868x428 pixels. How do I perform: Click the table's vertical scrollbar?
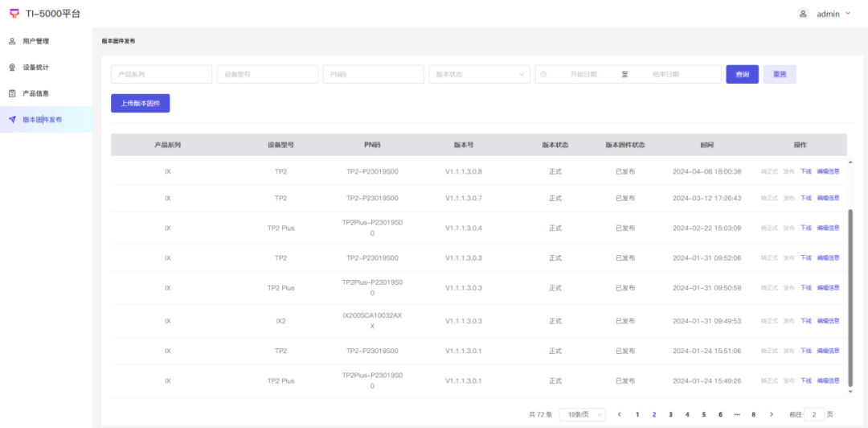click(850, 298)
